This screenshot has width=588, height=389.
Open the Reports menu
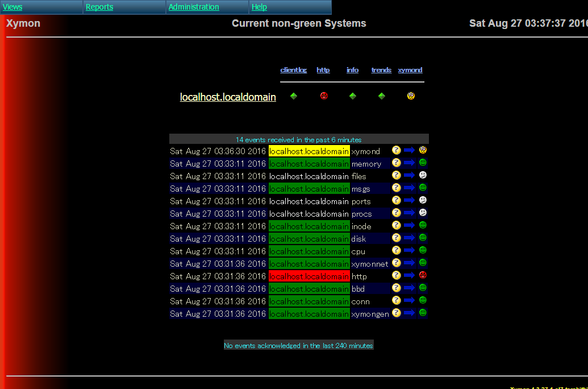pos(99,7)
